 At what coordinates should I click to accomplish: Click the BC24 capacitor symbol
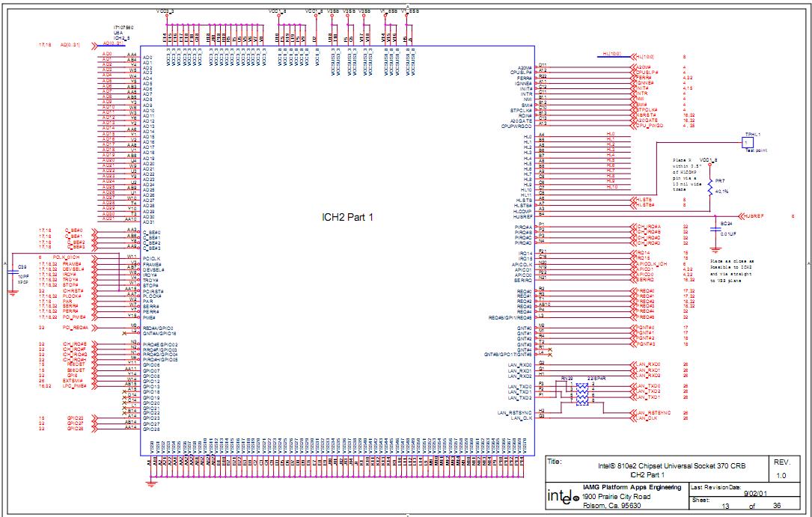(x=715, y=229)
